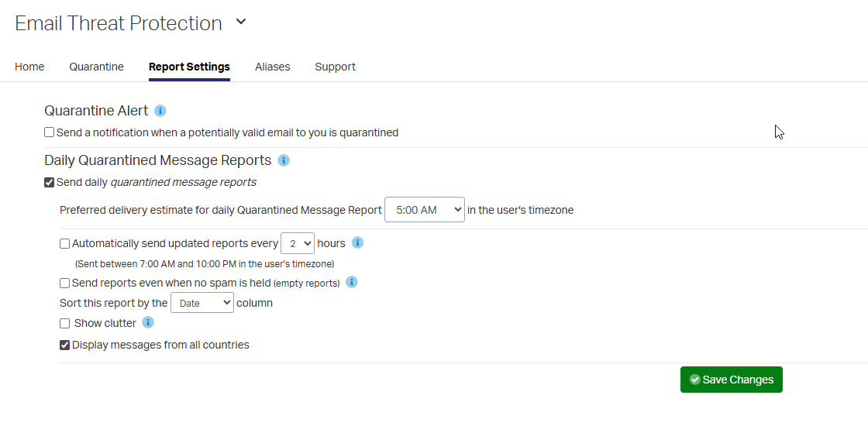
Task: Show info for empty reports option
Action: (x=351, y=282)
